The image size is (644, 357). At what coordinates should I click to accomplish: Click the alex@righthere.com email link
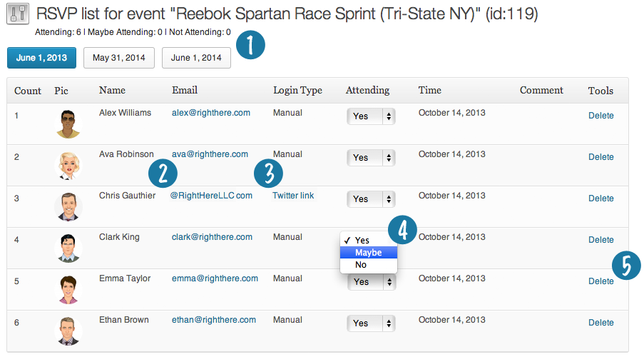210,113
